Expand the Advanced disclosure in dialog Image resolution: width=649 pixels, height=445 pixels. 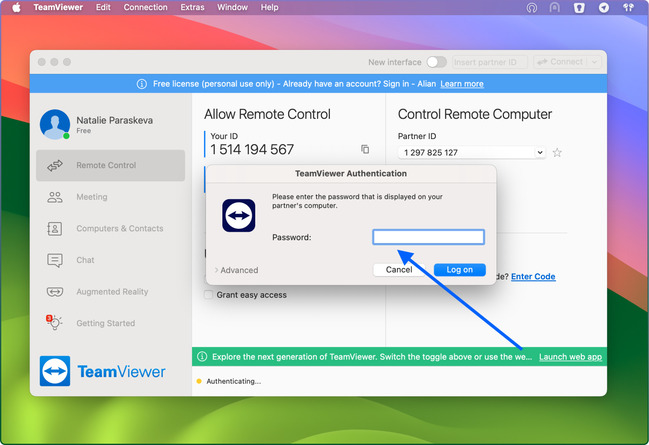pyautogui.click(x=236, y=270)
